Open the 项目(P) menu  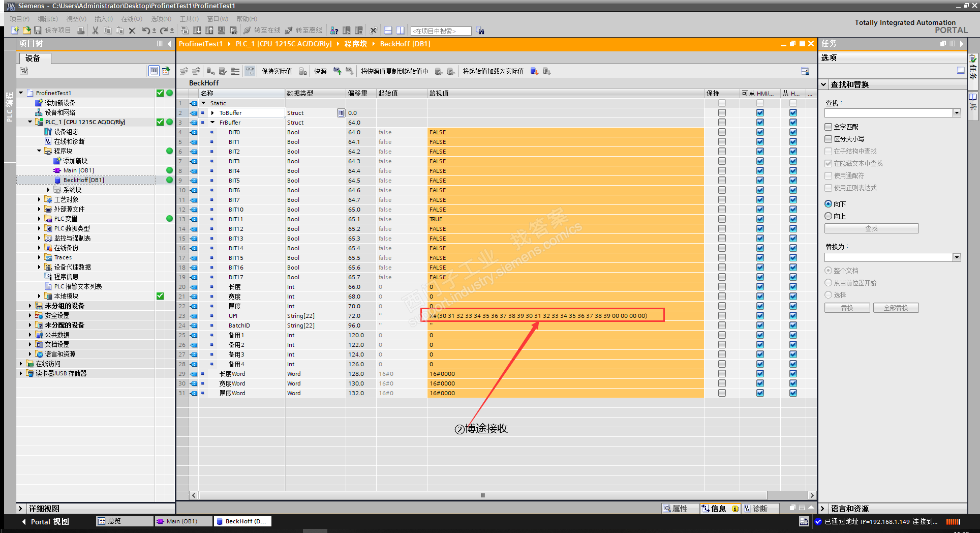click(x=20, y=19)
